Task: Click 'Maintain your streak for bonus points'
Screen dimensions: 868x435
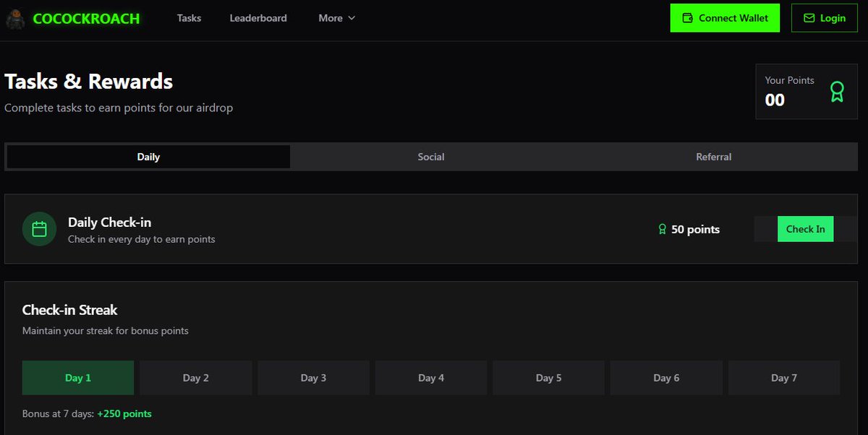Action: [106, 331]
